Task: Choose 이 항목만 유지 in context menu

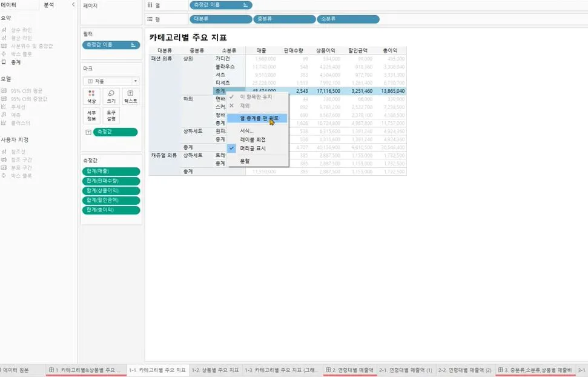Action: pyautogui.click(x=257, y=97)
